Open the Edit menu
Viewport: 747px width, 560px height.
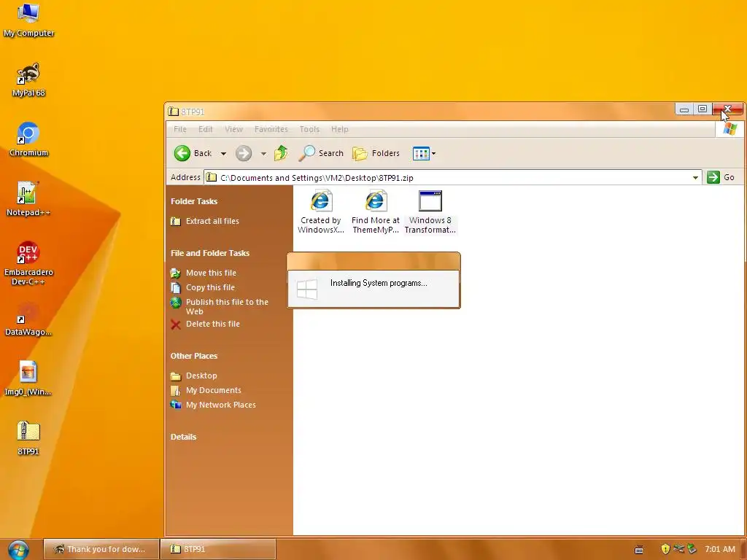coord(205,129)
